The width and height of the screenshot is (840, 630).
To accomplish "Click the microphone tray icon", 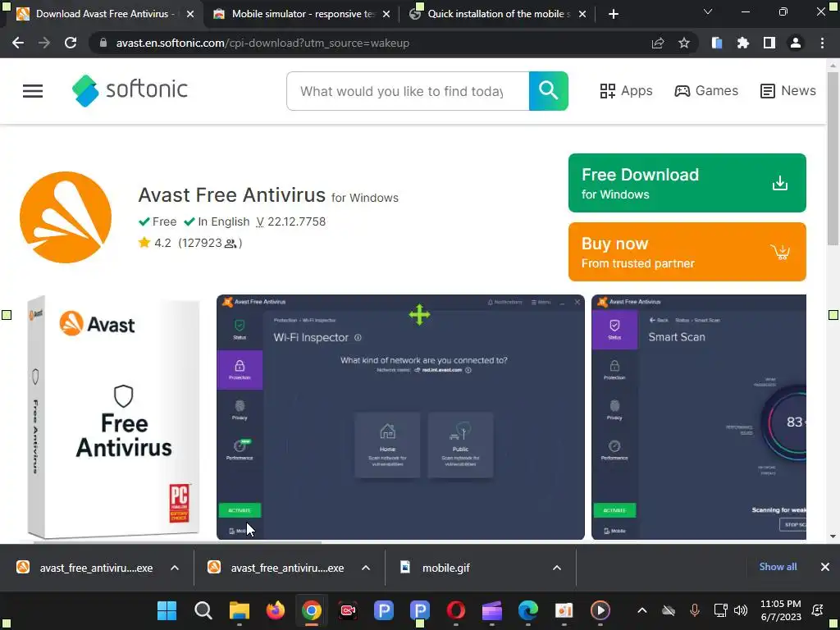I will tap(694, 610).
